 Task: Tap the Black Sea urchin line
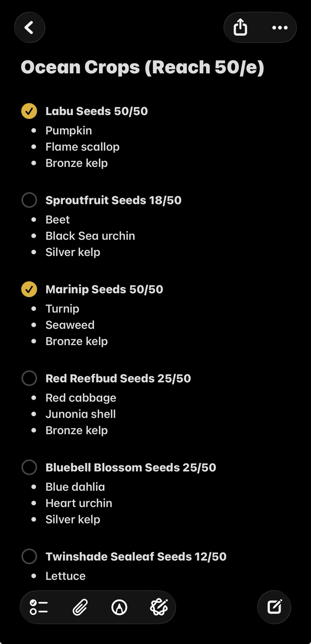(x=90, y=236)
